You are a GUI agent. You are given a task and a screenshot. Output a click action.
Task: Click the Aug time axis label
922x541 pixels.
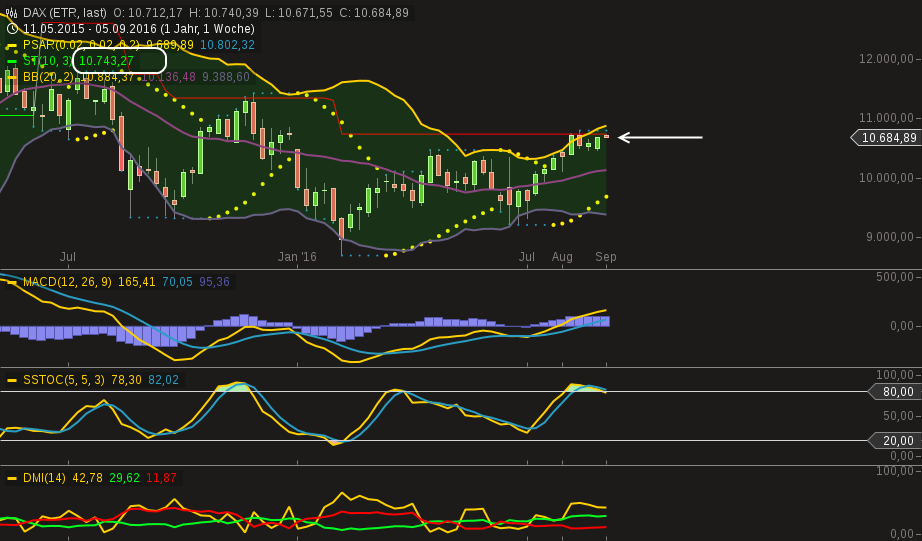point(562,257)
